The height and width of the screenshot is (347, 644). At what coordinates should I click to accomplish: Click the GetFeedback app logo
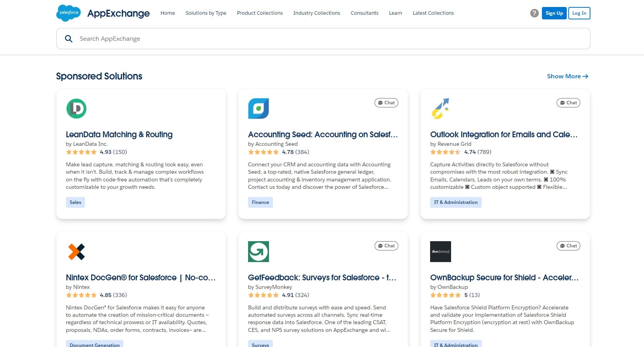point(259,252)
